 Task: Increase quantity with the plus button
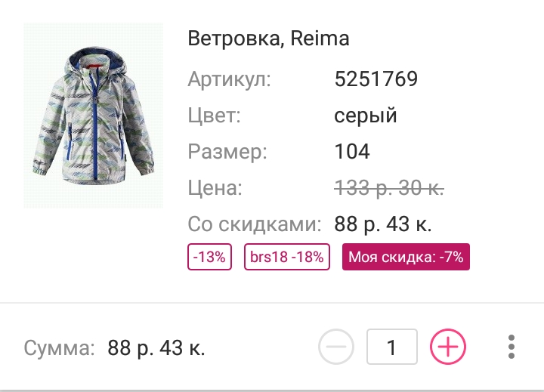[448, 347]
